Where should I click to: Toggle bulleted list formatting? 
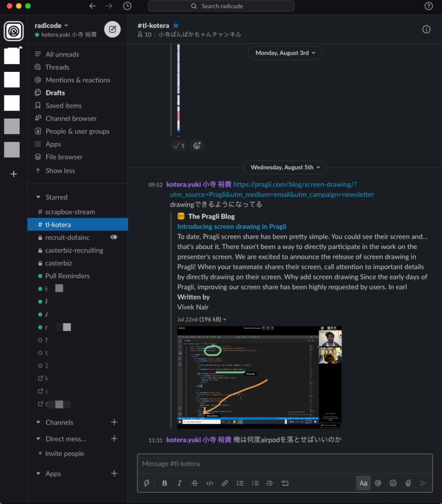(255, 483)
